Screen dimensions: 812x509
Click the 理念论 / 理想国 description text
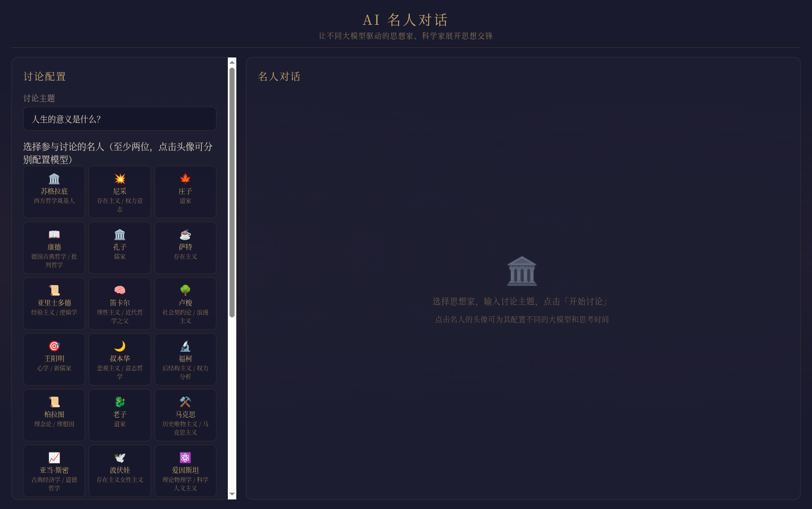[54, 424]
